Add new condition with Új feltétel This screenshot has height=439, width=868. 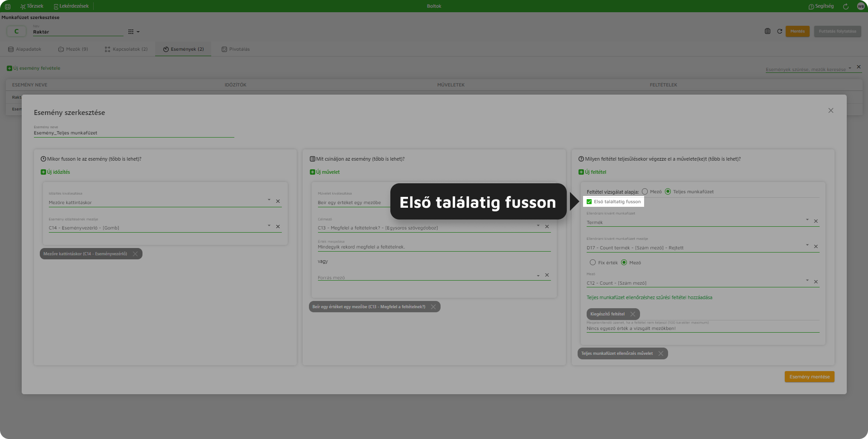click(593, 172)
